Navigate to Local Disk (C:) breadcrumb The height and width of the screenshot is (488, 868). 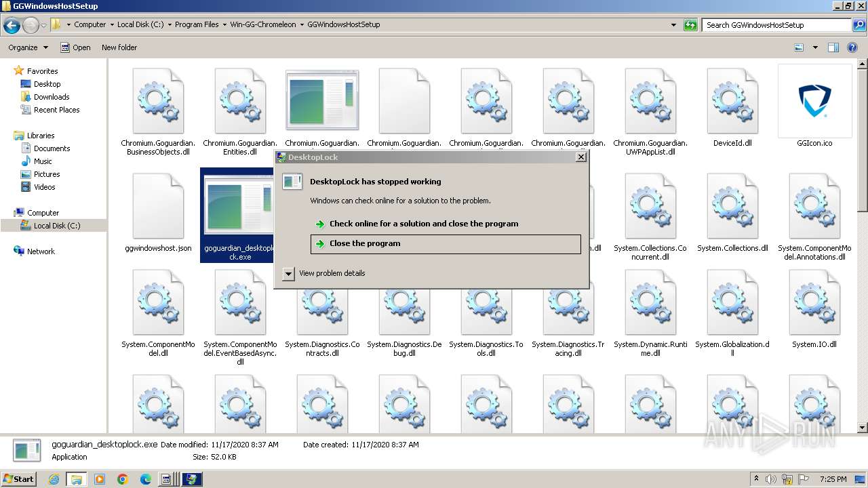click(140, 24)
